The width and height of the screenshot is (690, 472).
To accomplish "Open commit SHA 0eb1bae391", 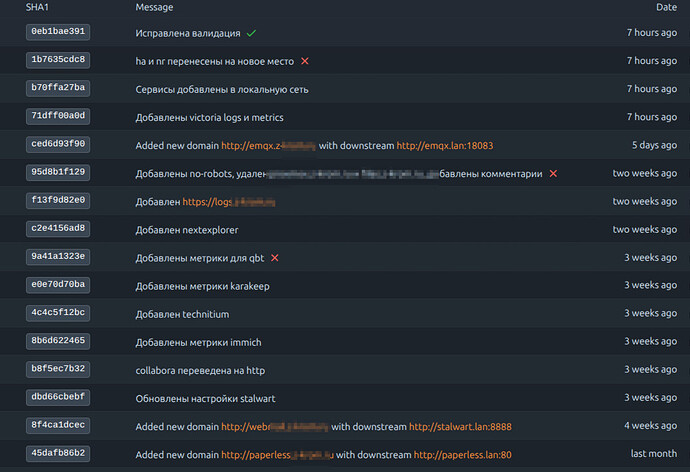I will (58, 32).
